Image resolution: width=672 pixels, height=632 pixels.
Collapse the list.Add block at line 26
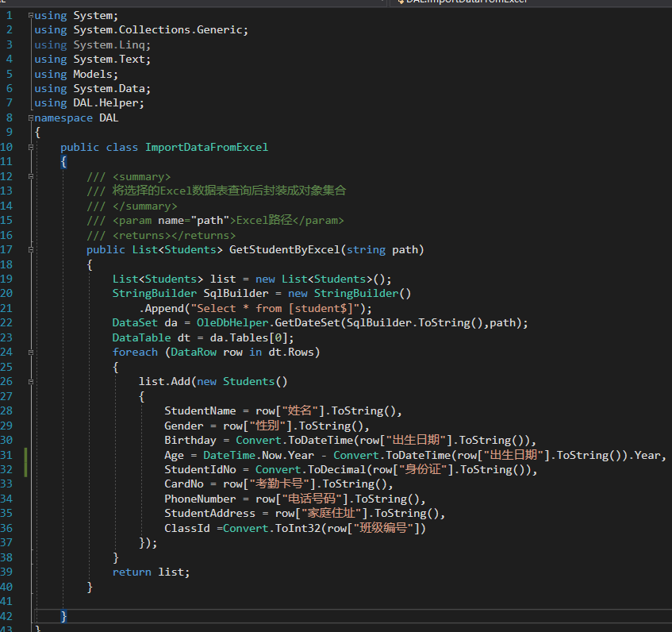click(30, 381)
